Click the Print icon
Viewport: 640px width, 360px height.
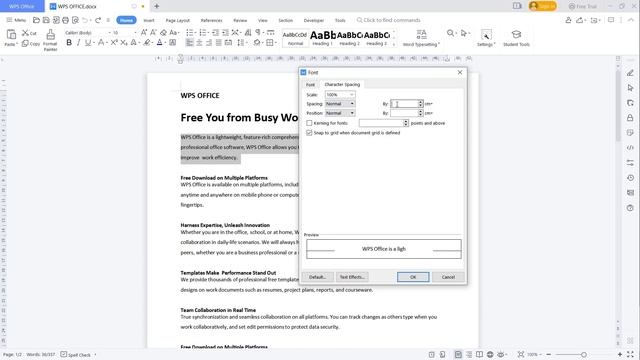pos(65,20)
